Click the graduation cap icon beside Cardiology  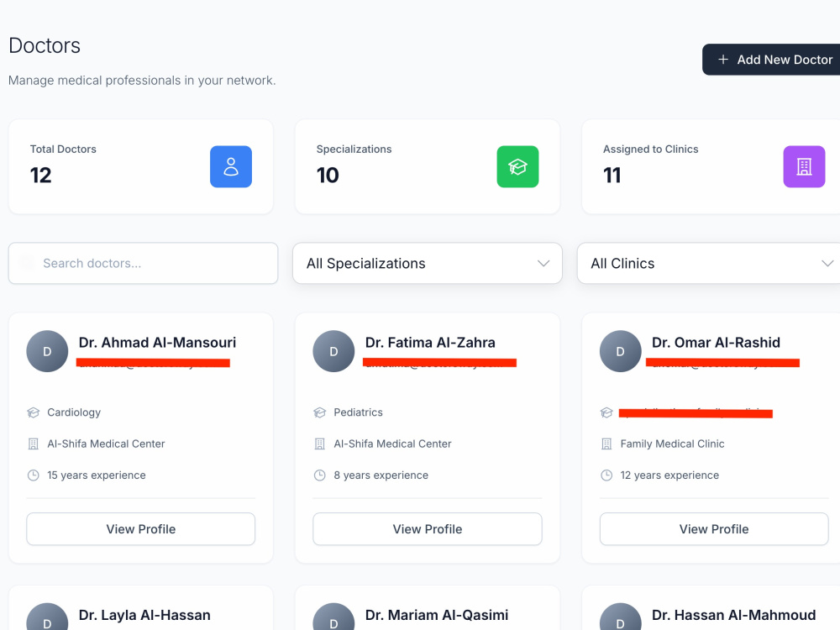34,412
